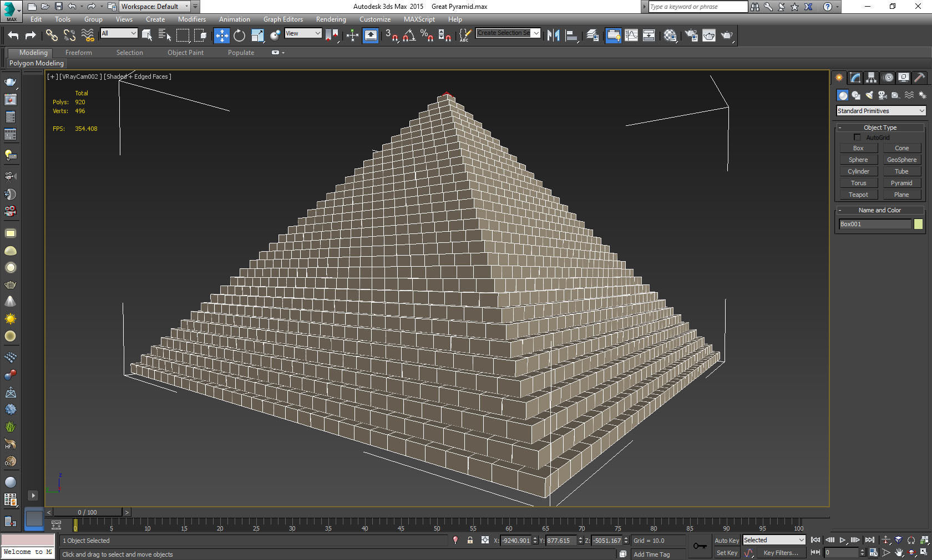Open the Rendering menu

click(331, 19)
